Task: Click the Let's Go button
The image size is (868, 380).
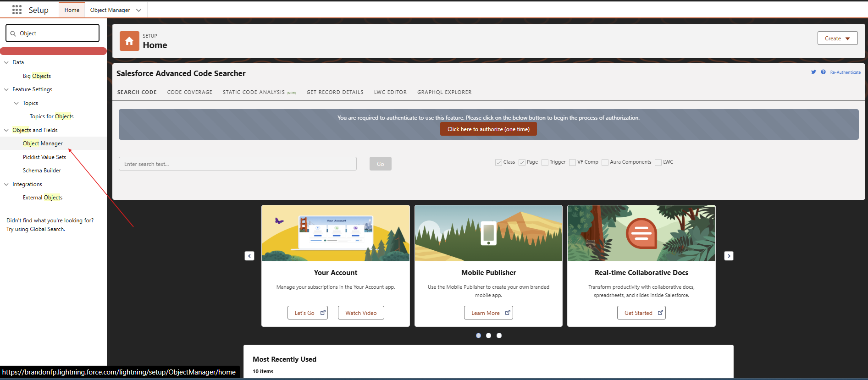Action: pos(307,313)
